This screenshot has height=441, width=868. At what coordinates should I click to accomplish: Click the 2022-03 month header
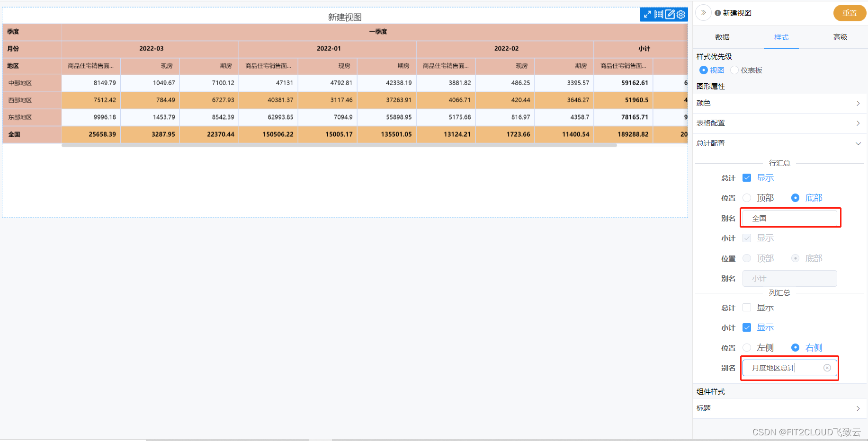(150, 49)
